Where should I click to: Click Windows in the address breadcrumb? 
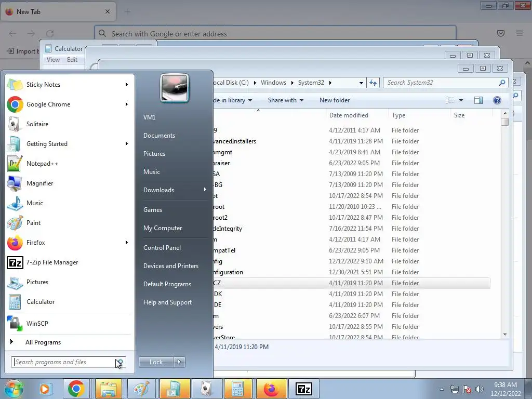[273, 83]
